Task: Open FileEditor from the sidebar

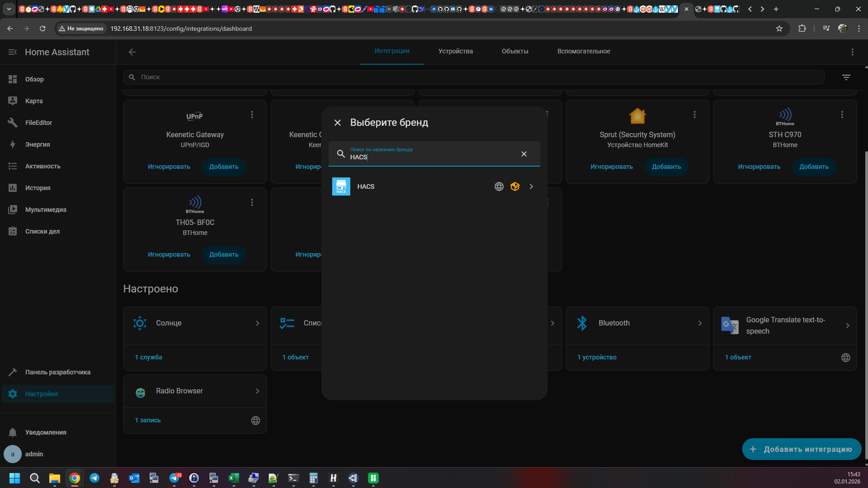Action: click(38, 123)
